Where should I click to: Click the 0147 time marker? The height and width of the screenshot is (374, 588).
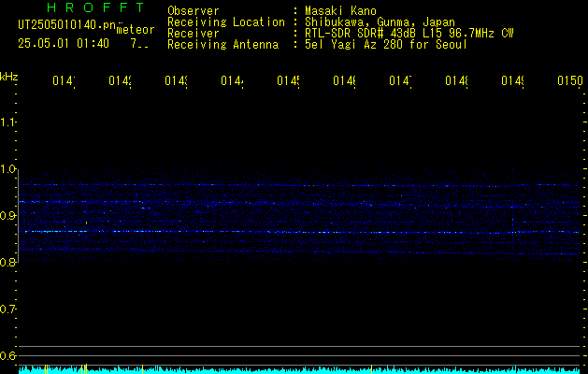[x=400, y=80]
